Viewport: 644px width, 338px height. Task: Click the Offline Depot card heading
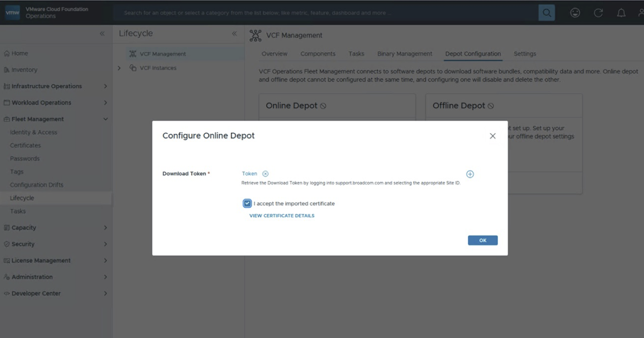coord(459,106)
